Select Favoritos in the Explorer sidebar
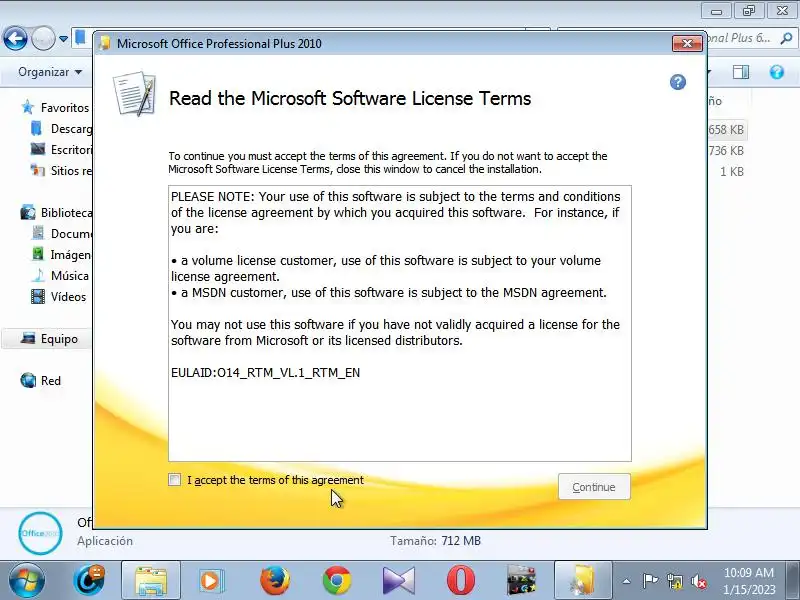Image resolution: width=800 pixels, height=600 pixels. tap(56, 108)
